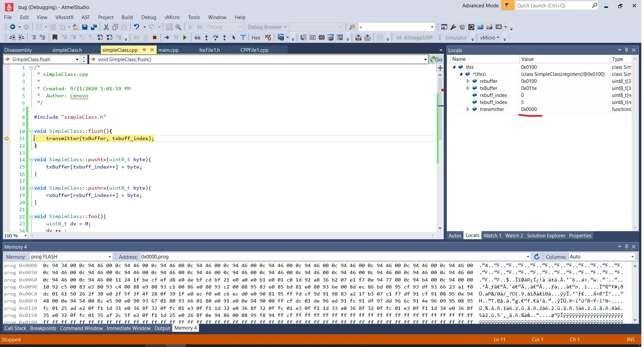Image resolution: width=644 pixels, height=347 pixels.
Task: Open the VAssistX menu
Action: pyautogui.click(x=64, y=17)
